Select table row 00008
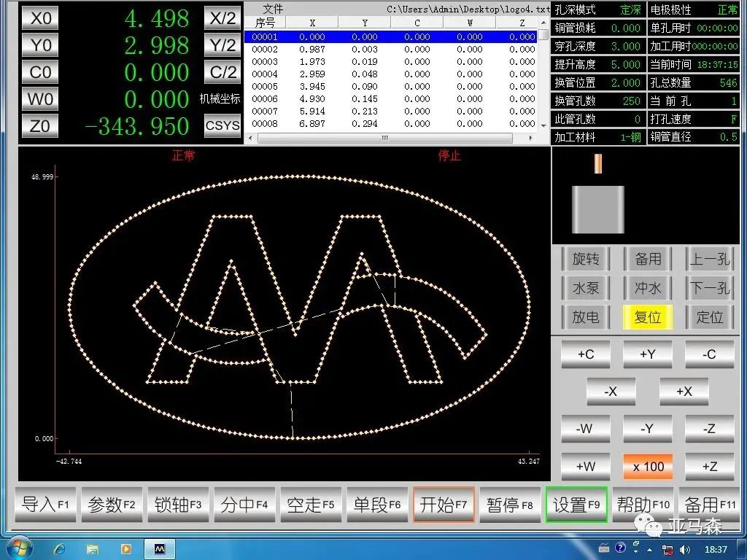This screenshot has height=560, width=747. click(x=391, y=123)
